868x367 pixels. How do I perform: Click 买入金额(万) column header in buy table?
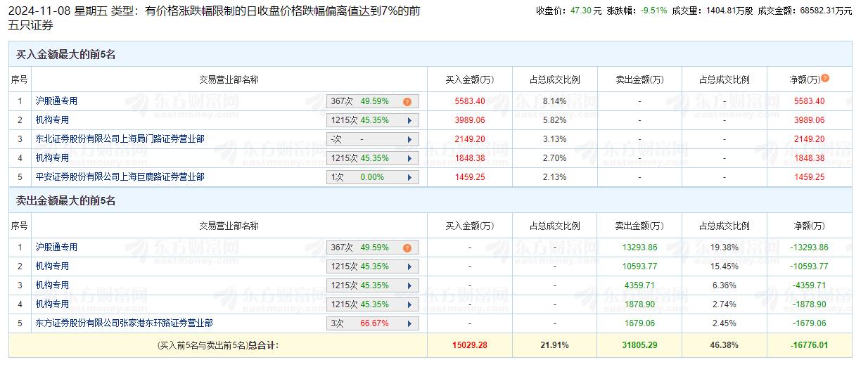coord(469,79)
